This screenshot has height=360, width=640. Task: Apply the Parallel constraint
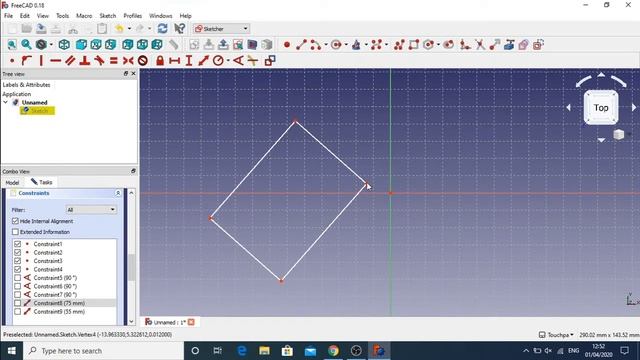point(70,61)
